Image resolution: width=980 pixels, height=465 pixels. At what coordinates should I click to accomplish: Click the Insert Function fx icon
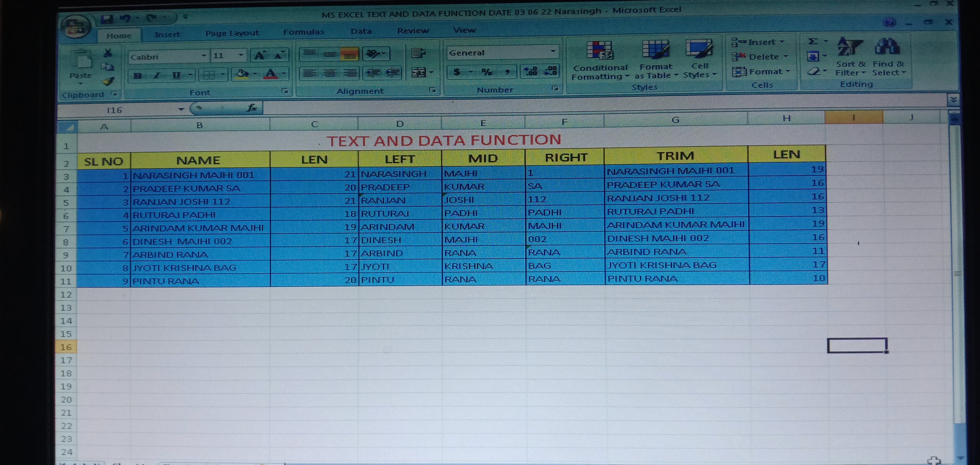pos(252,108)
